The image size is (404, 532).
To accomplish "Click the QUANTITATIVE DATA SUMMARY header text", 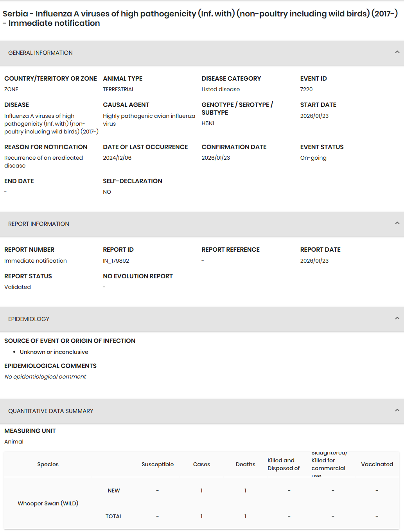I will (x=51, y=411).
